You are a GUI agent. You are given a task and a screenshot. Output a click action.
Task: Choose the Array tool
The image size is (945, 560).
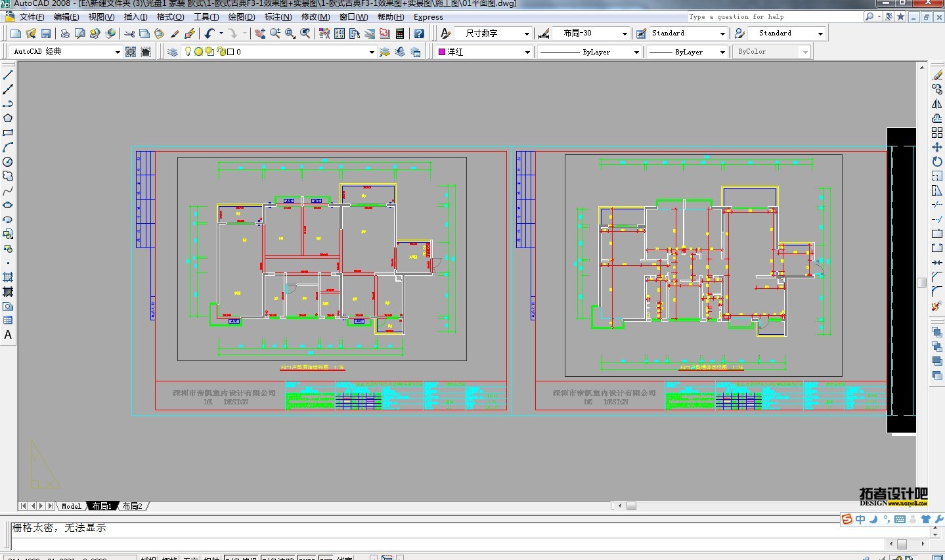click(x=937, y=133)
